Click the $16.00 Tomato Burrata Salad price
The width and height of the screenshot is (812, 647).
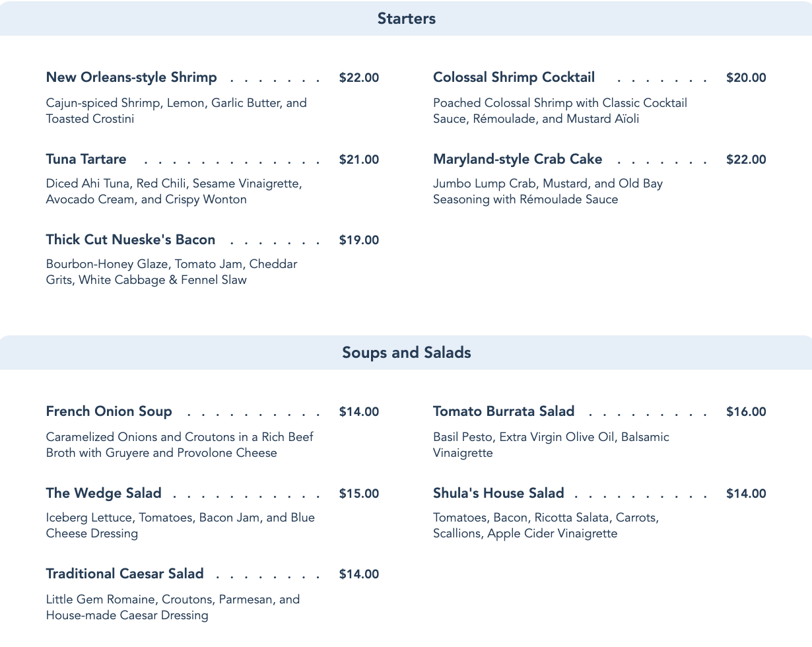pos(746,412)
